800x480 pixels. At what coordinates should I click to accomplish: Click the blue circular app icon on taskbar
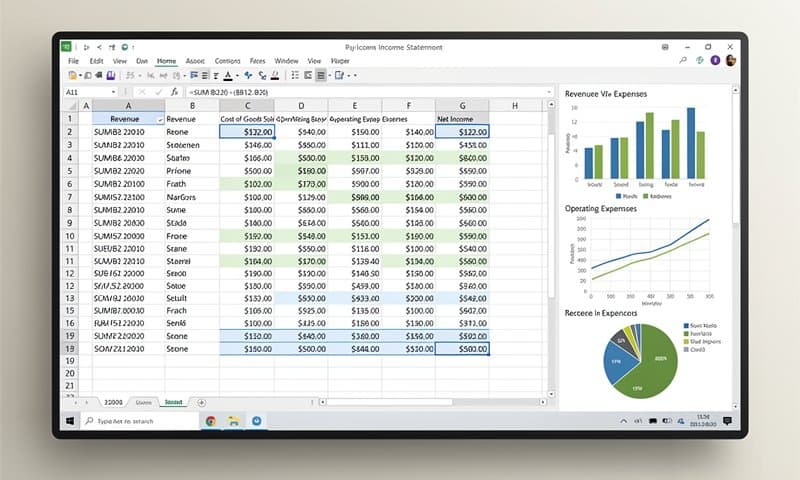257,421
